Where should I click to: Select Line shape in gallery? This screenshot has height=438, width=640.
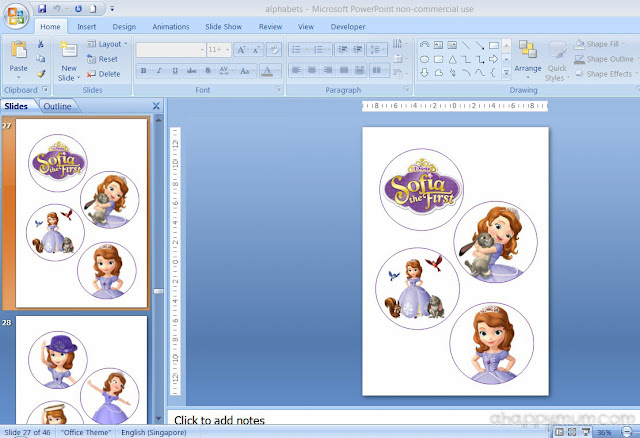pos(466,45)
